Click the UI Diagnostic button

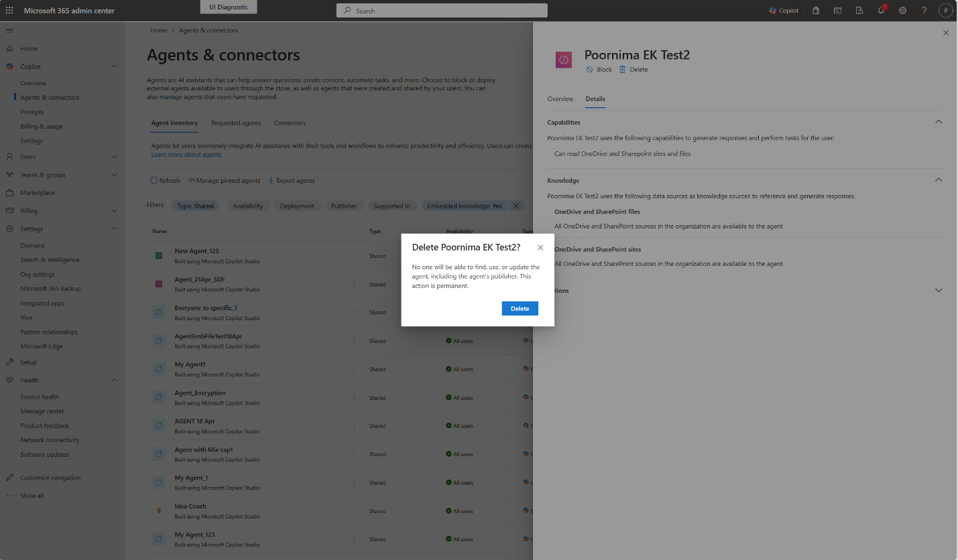click(x=229, y=7)
